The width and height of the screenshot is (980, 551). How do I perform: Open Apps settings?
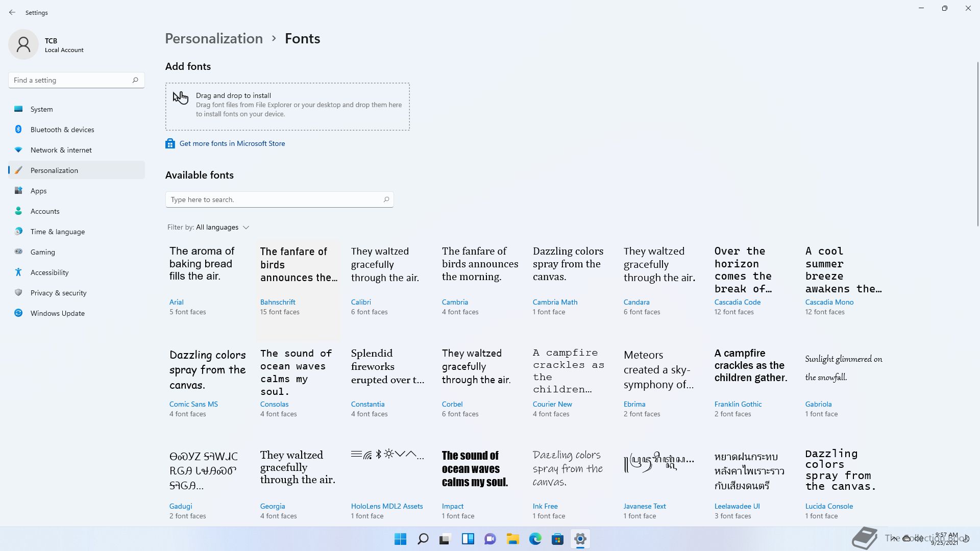[x=77, y=191]
